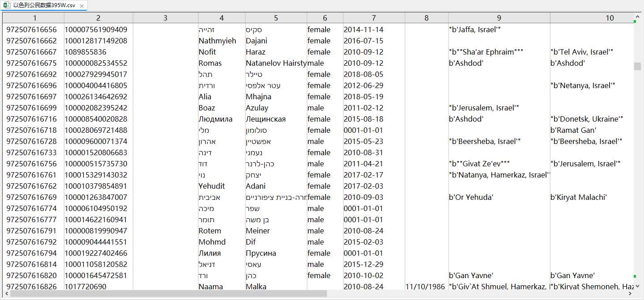Click the horizontal scrollbar right arrow
This screenshot has width=644, height=300.
click(x=630, y=294)
